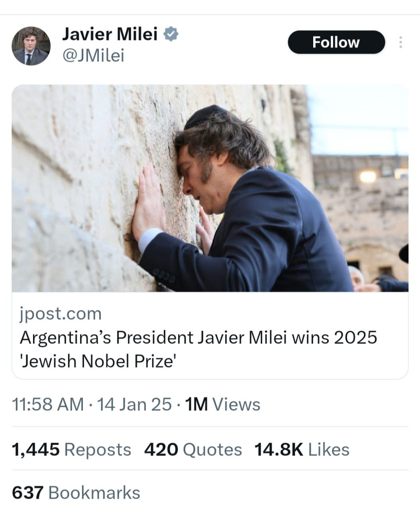
Task: Click the 14 Jan 25 date
Action: pyautogui.click(x=134, y=404)
